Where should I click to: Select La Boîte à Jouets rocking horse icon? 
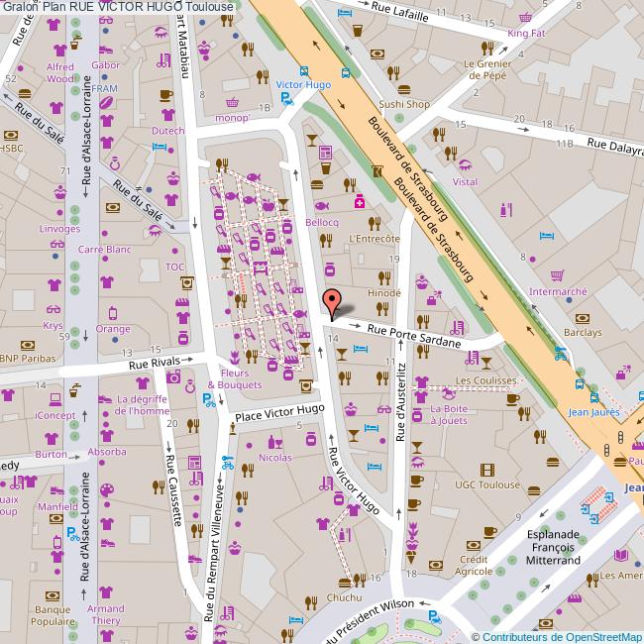point(448,393)
